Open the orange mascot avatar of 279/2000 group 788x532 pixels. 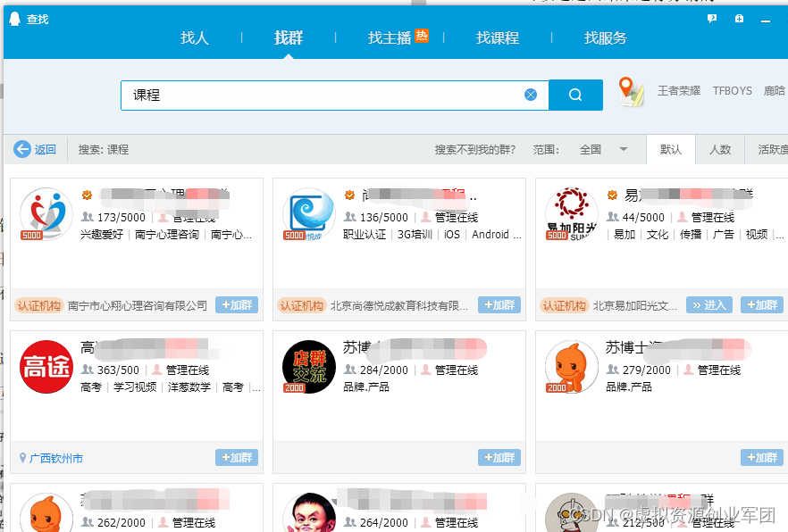point(572,367)
